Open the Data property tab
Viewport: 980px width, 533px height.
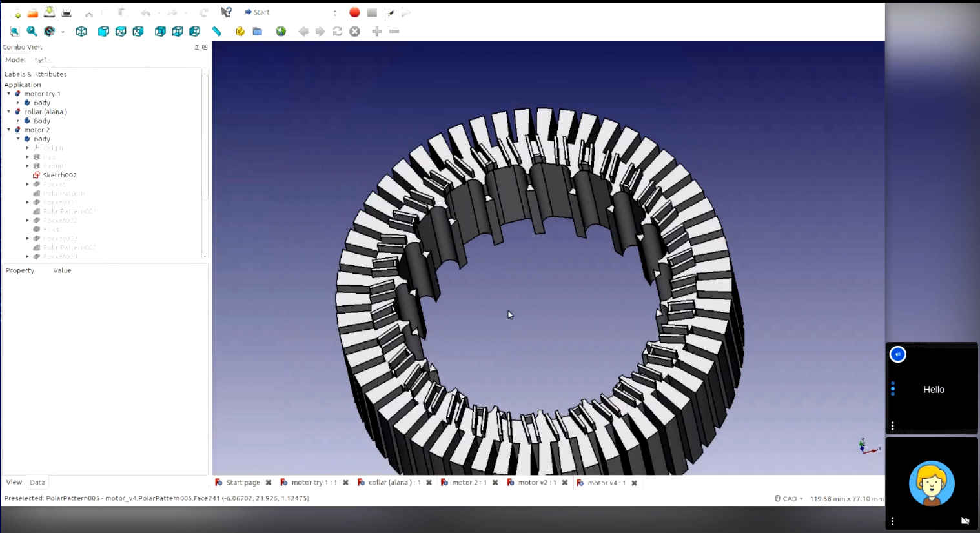[37, 483]
